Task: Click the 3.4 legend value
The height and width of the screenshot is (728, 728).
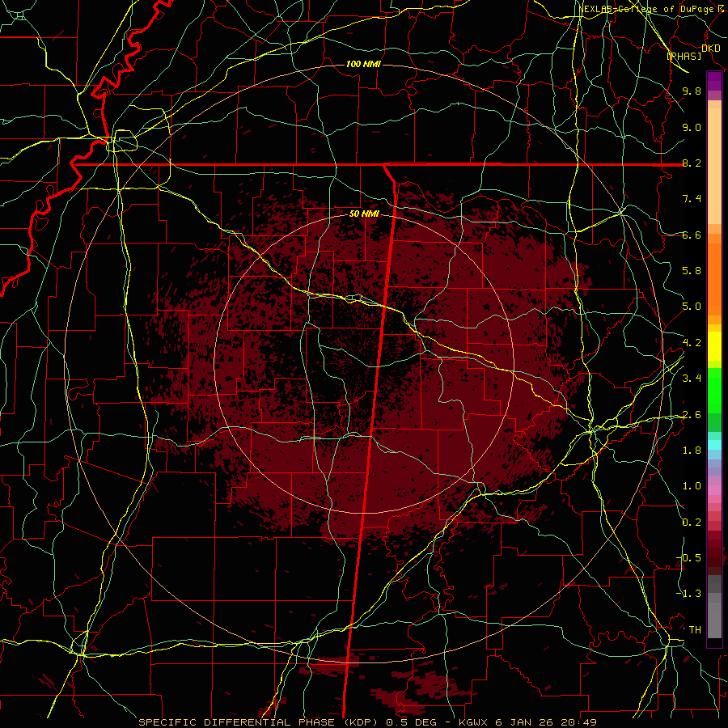Action: click(x=692, y=379)
